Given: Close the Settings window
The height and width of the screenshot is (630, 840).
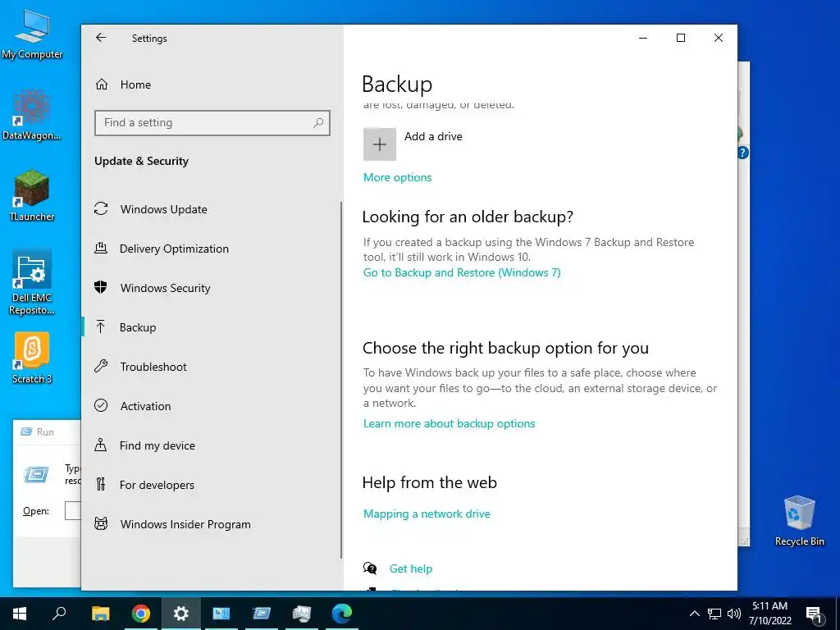Looking at the screenshot, I should click(x=719, y=38).
